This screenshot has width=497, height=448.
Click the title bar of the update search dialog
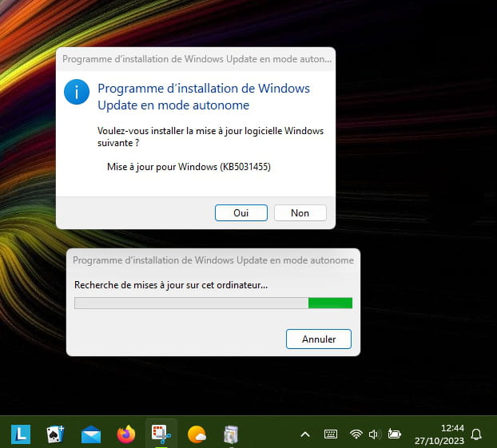click(213, 260)
